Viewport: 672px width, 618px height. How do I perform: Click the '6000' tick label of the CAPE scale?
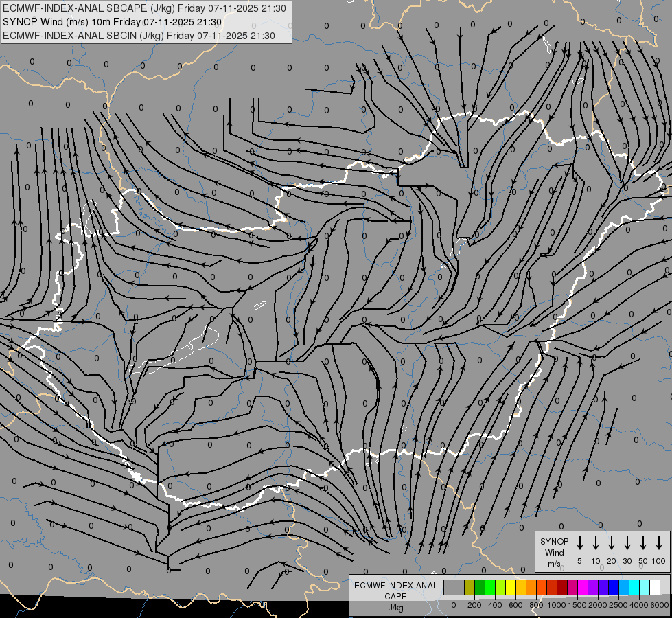(x=660, y=605)
